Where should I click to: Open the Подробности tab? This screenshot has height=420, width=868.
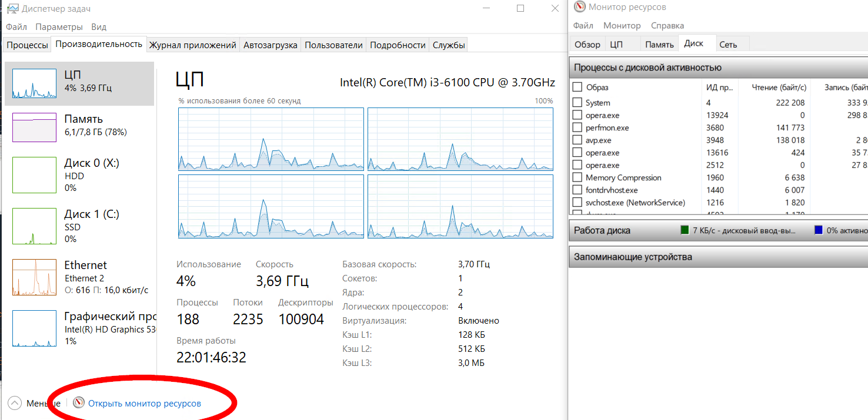coord(398,45)
